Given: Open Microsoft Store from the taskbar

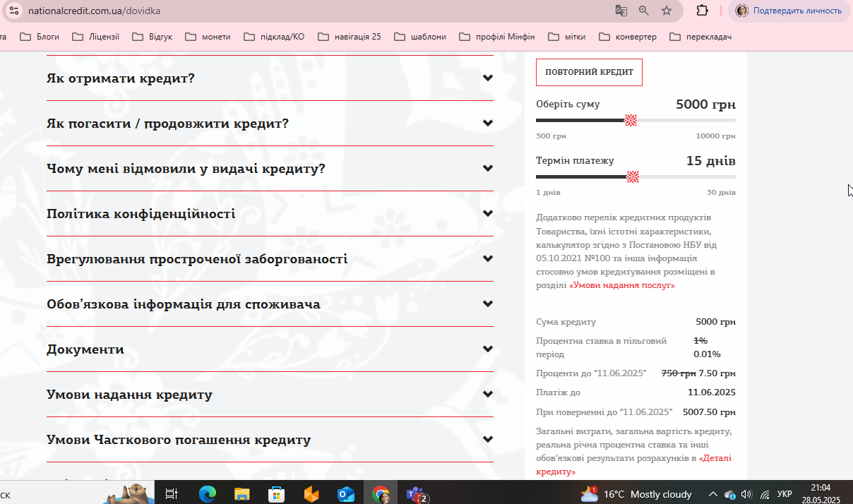Looking at the screenshot, I should pos(277,494).
